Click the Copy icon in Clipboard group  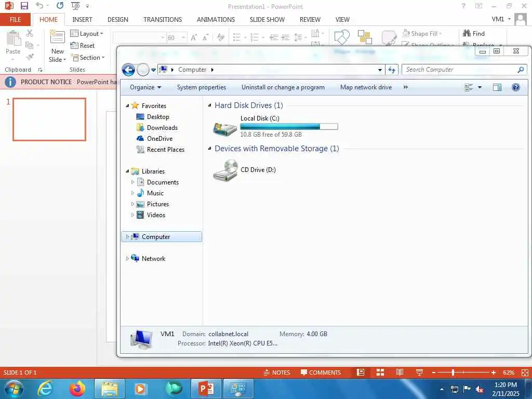coord(30,45)
